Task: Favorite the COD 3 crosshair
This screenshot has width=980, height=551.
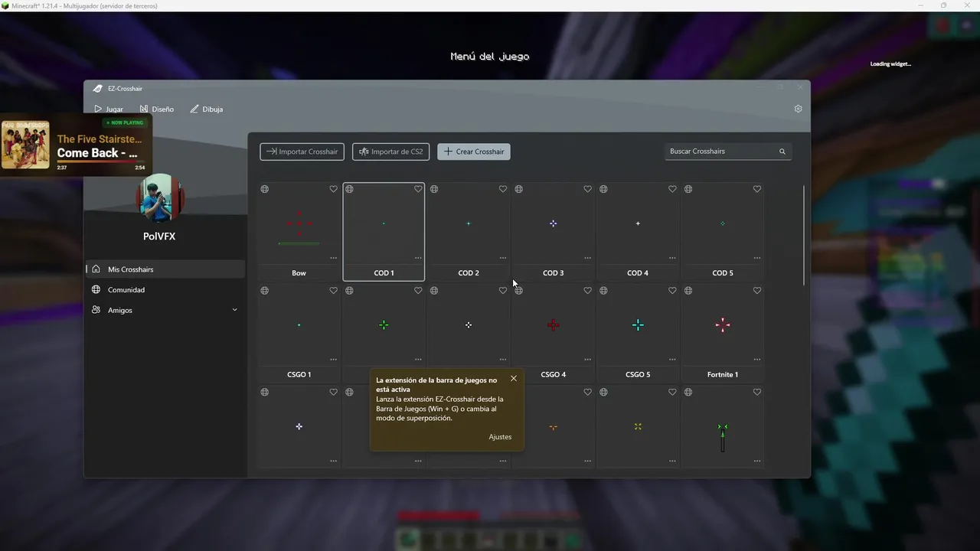Action: tap(587, 189)
